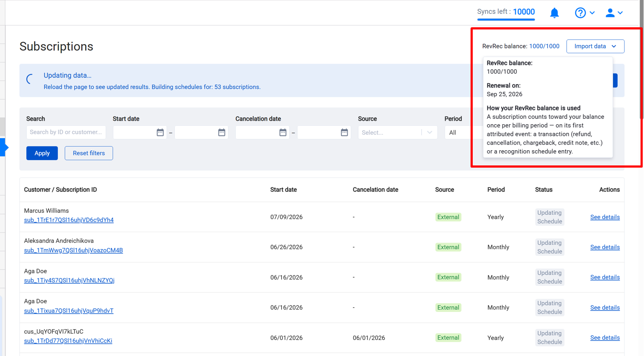Open second Start date calendar picker

pyautogui.click(x=221, y=133)
